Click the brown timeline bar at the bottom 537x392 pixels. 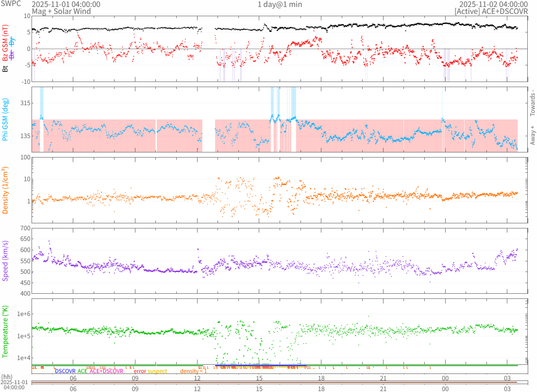click(280, 382)
